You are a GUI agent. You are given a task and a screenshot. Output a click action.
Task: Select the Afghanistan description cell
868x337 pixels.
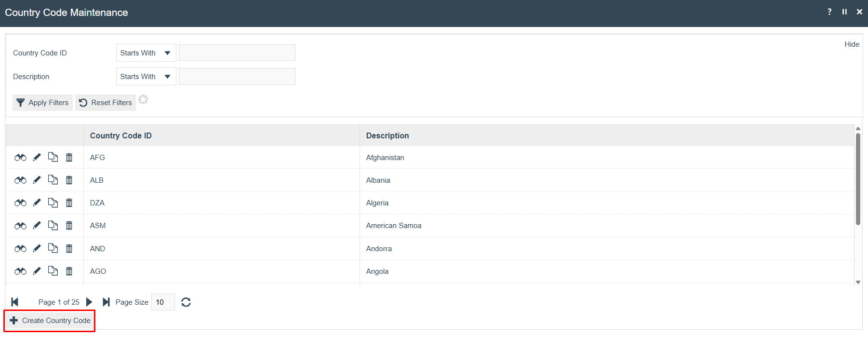point(607,158)
